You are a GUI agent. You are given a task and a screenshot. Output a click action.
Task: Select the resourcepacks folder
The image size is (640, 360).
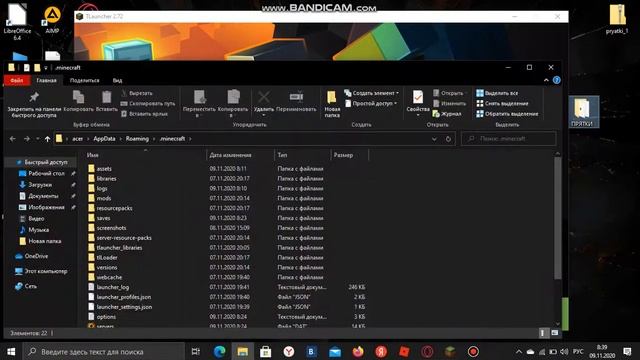[x=114, y=208]
